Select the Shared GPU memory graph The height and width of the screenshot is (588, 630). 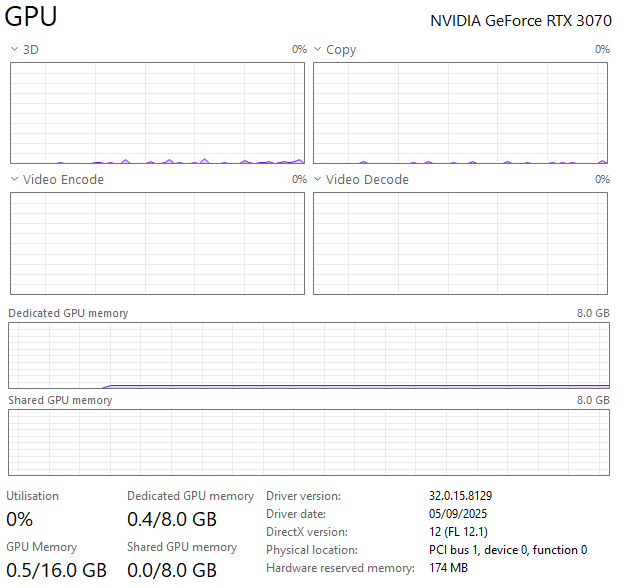point(308,442)
